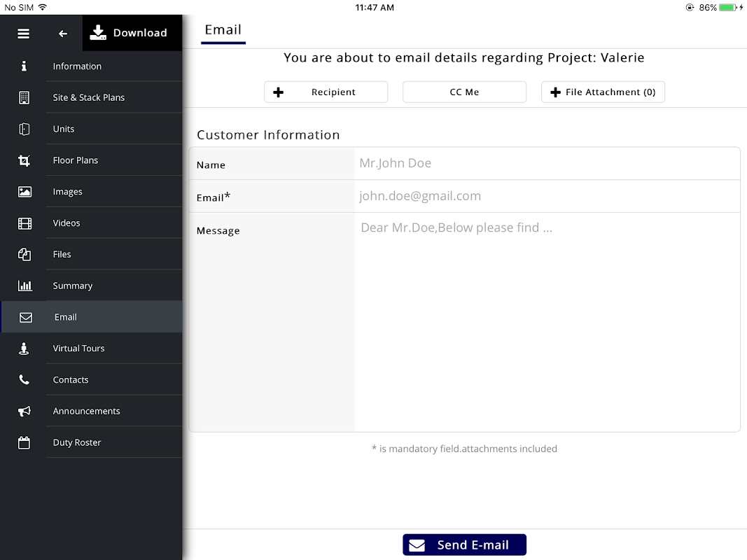Click the Units door icon

click(25, 129)
